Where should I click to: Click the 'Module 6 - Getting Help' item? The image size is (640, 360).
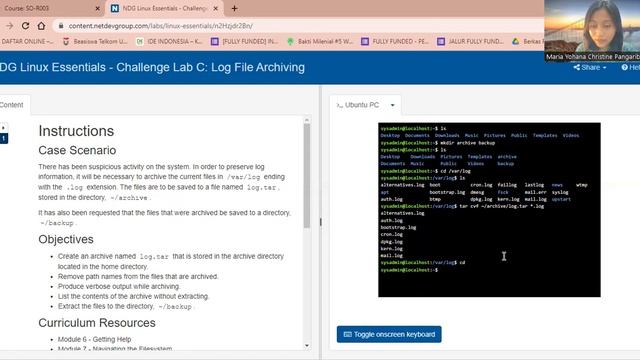[x=94, y=339]
